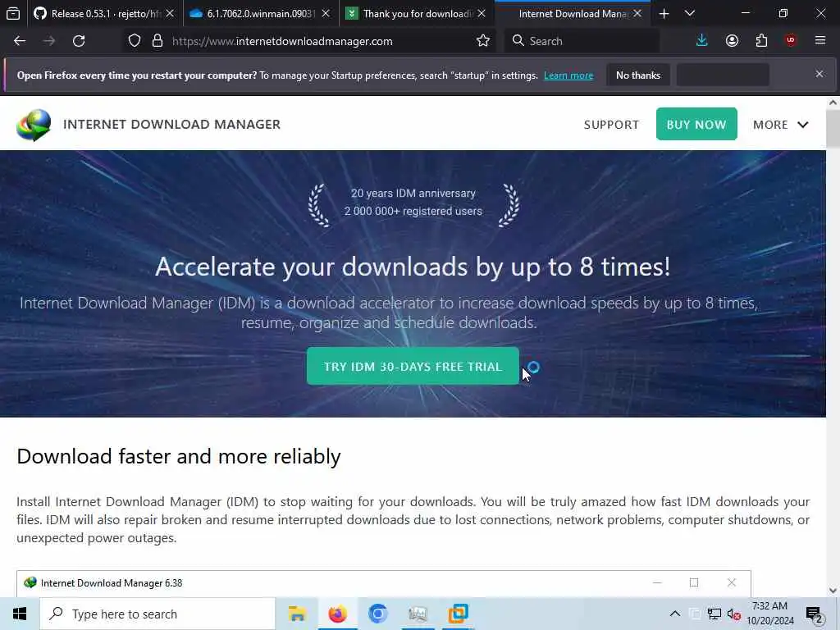Open the Windows Start menu
The width and height of the screenshot is (840, 630).
pos(20,614)
